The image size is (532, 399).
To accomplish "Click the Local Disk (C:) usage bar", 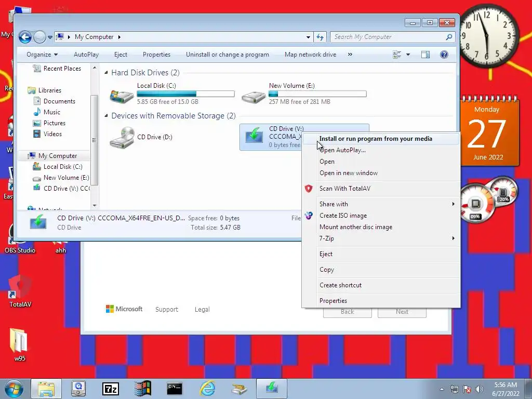I will coord(185,94).
